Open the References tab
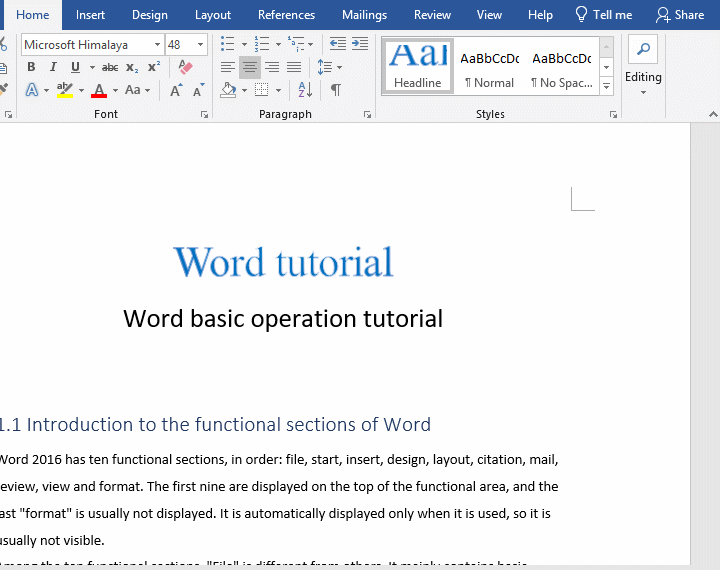Image resolution: width=720 pixels, height=570 pixels. pos(286,15)
